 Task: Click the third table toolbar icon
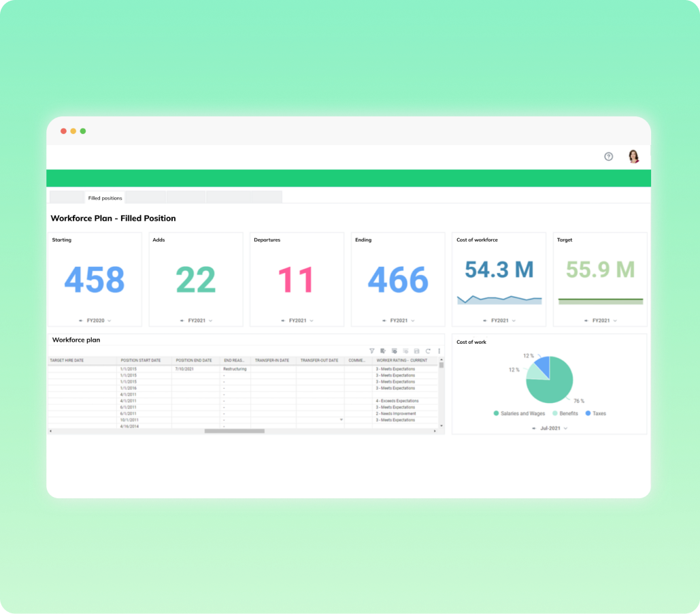395,351
